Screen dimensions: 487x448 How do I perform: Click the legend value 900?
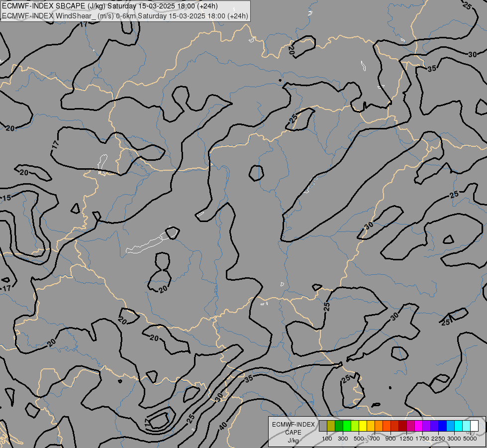click(x=390, y=439)
